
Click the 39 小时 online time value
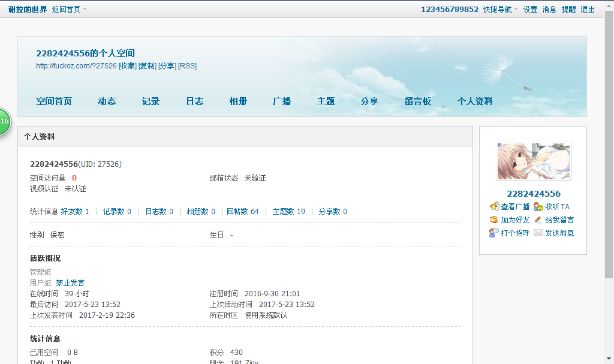77,294
